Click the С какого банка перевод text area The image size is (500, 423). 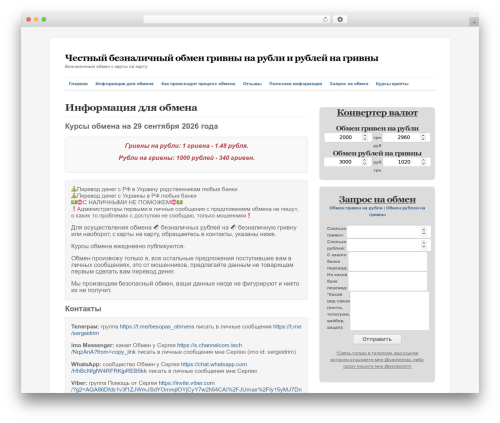click(388, 261)
